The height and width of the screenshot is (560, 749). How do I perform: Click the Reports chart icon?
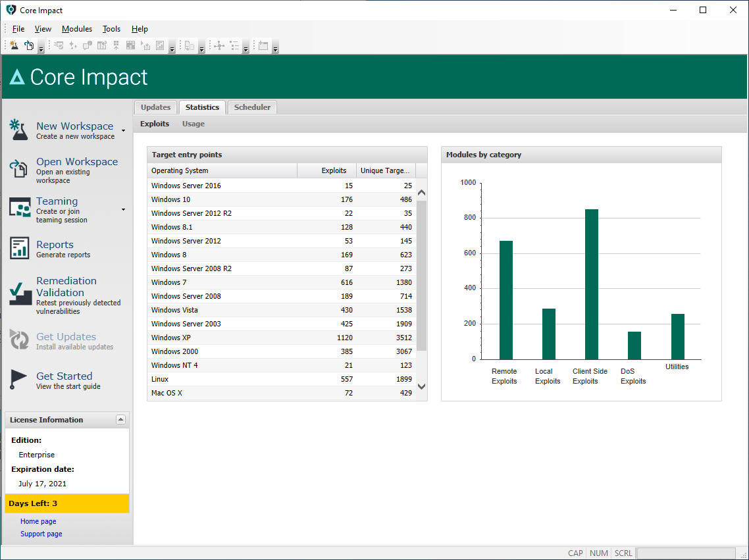[20, 248]
